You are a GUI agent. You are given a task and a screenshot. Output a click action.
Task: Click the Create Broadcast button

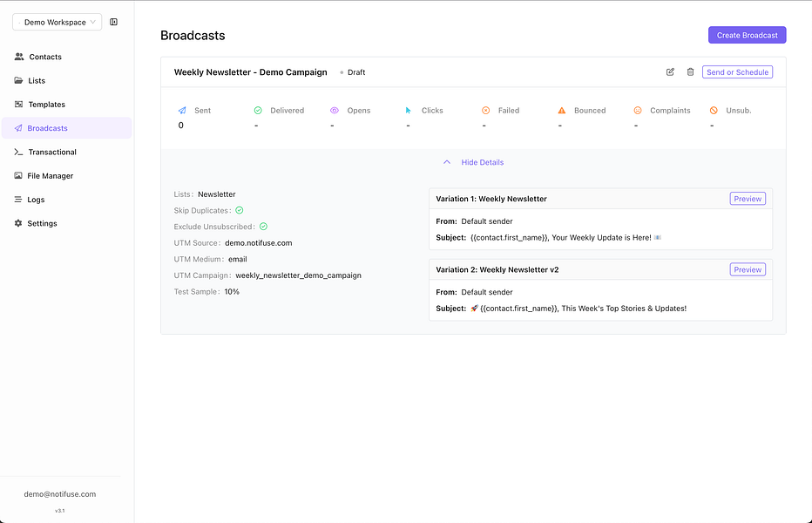click(747, 35)
